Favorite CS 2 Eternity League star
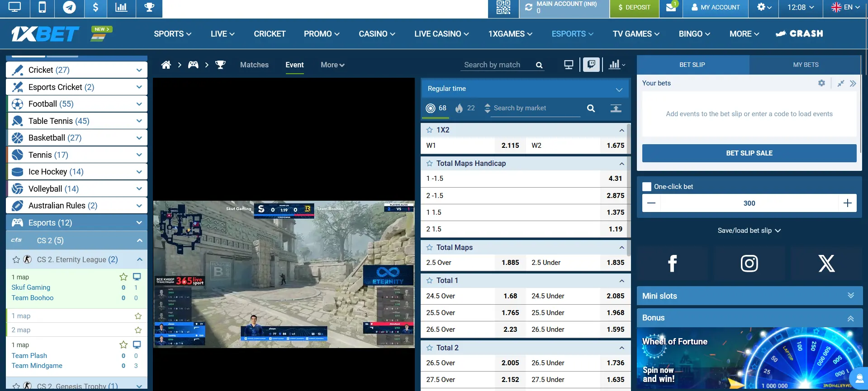The height and width of the screenshot is (391, 868). (x=16, y=259)
